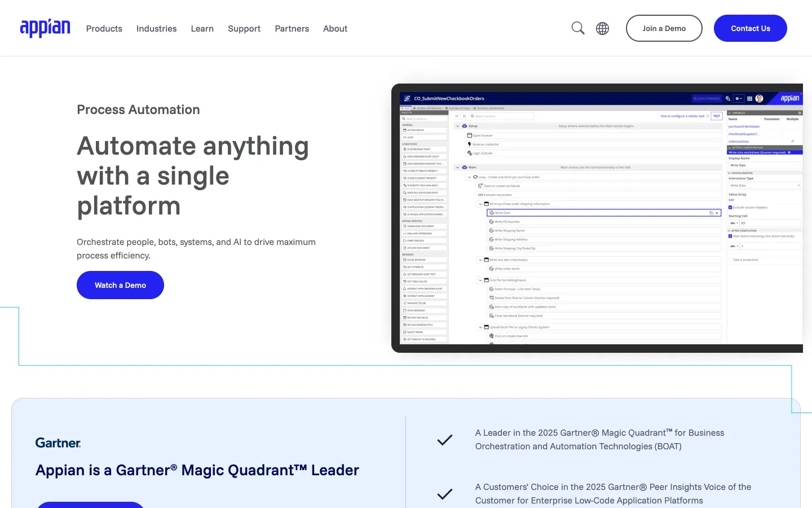Open the About menu
The height and width of the screenshot is (508, 812).
click(x=336, y=28)
